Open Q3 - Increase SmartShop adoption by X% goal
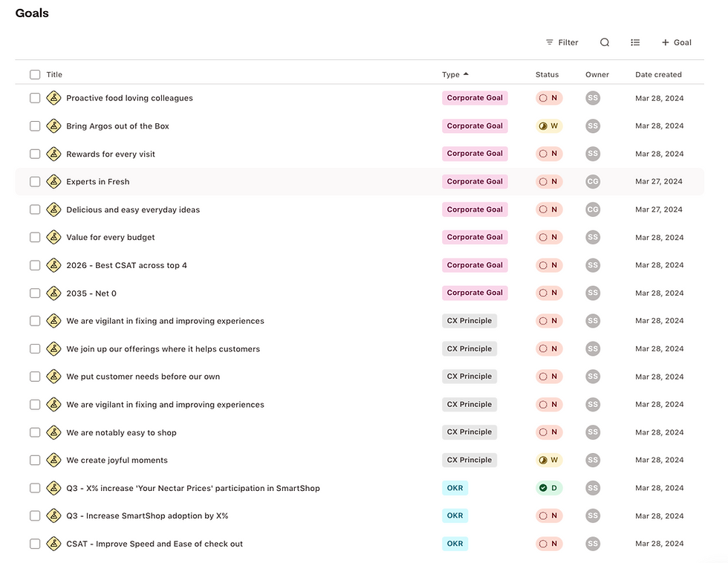 [147, 515]
